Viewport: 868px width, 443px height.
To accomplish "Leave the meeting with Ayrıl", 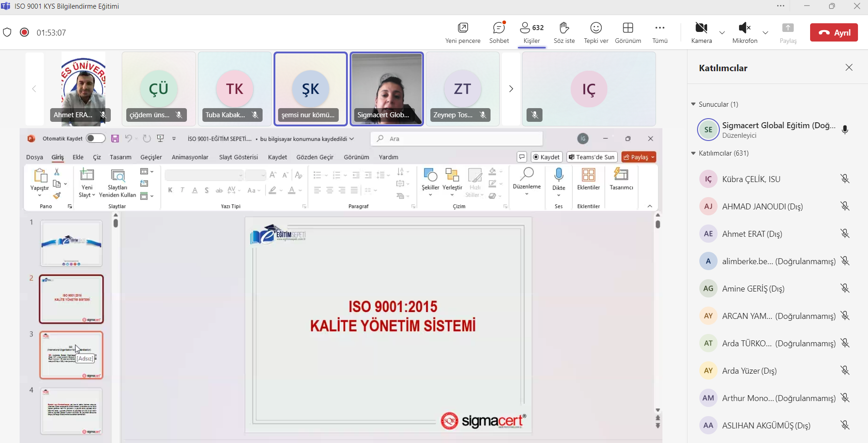I will 834,32.
